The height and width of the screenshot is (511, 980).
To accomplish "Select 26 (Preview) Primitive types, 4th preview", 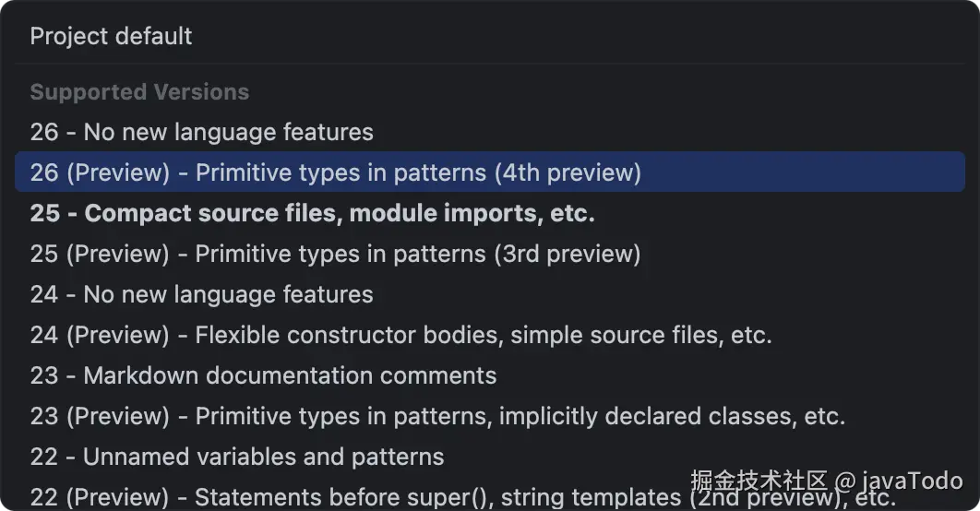I will pos(335,172).
